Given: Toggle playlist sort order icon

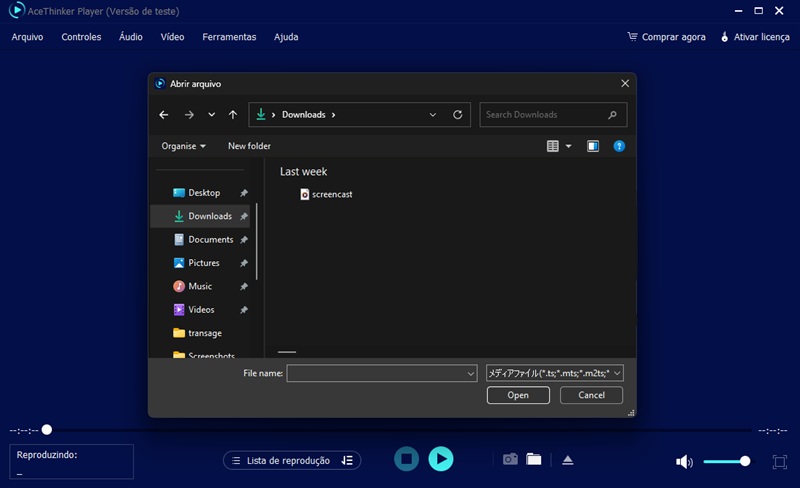Looking at the screenshot, I should [x=347, y=460].
